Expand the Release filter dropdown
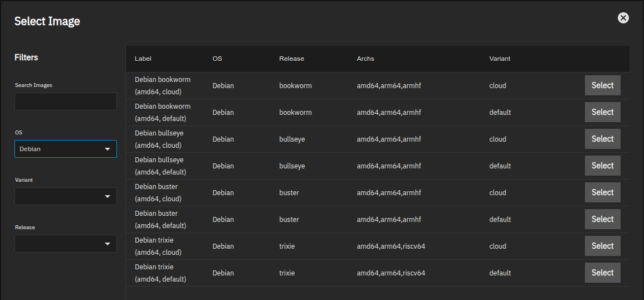This screenshot has width=644, height=300. pyautogui.click(x=66, y=243)
